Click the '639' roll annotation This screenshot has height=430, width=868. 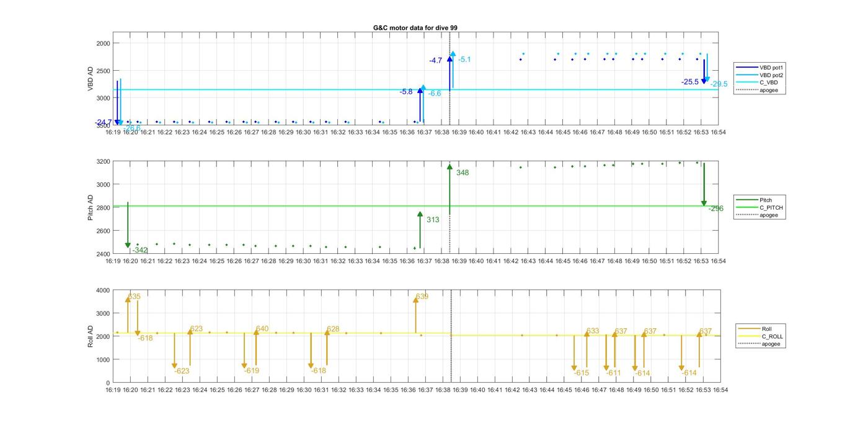pos(422,297)
